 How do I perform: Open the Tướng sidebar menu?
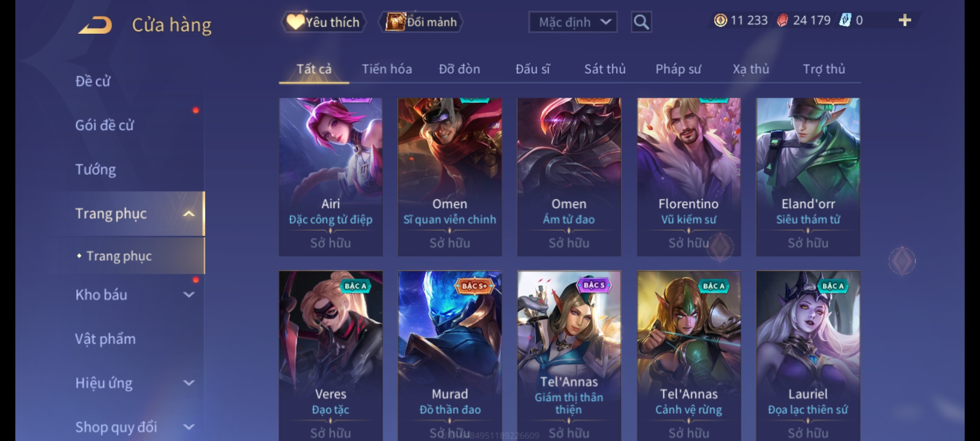point(96,169)
